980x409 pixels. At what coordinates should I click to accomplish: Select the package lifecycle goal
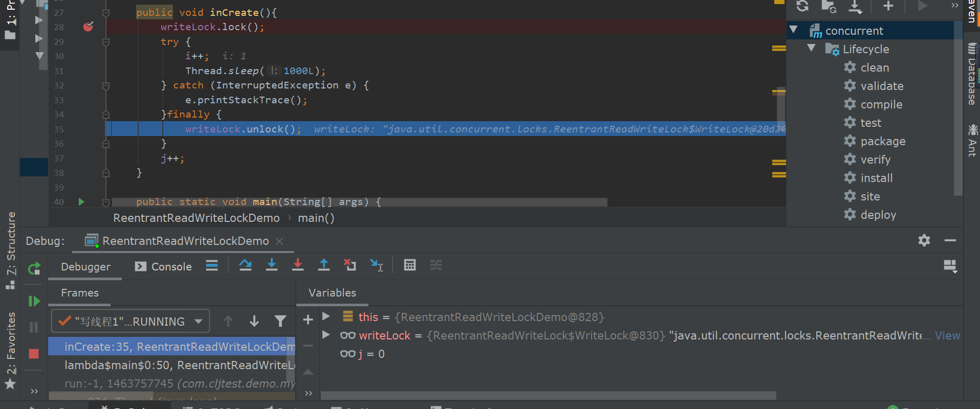click(883, 141)
